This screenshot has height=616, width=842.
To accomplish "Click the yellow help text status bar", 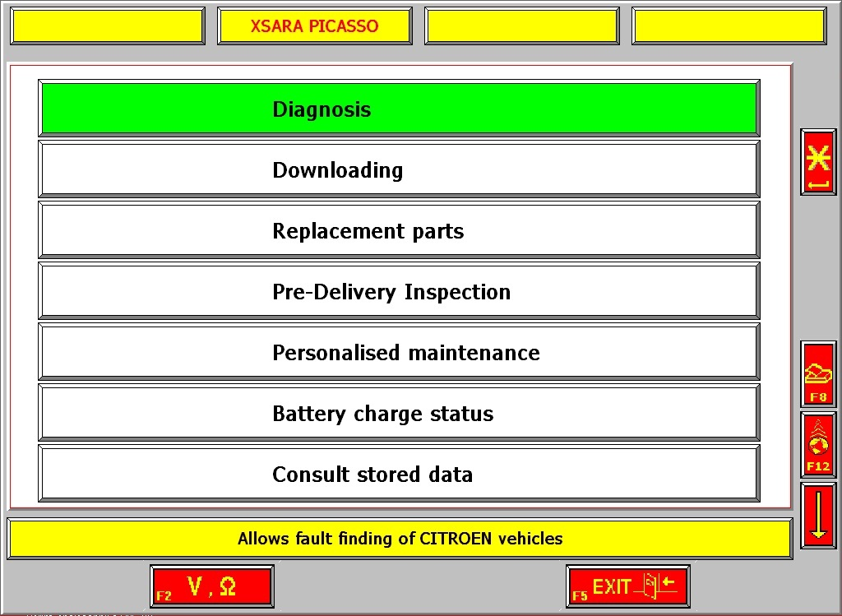I will pos(400,540).
